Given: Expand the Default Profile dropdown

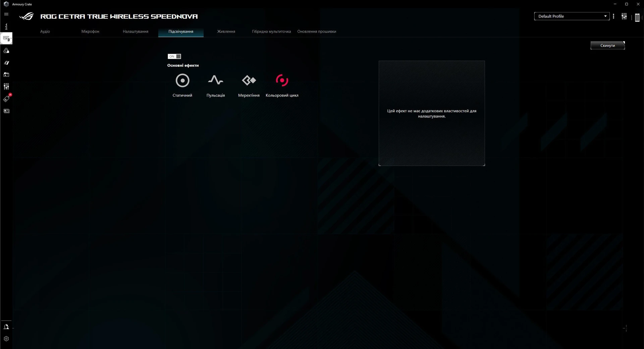Looking at the screenshot, I should [x=572, y=16].
